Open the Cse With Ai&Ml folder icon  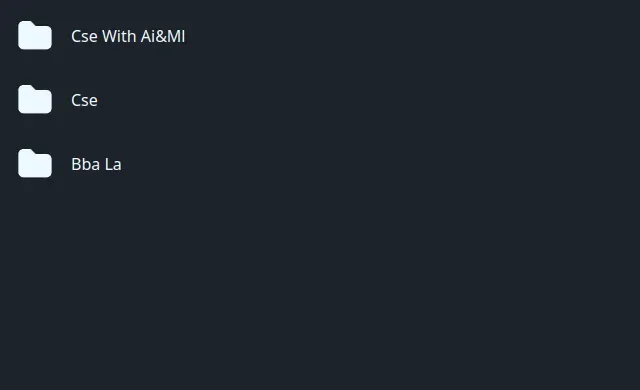pyautogui.click(x=35, y=35)
